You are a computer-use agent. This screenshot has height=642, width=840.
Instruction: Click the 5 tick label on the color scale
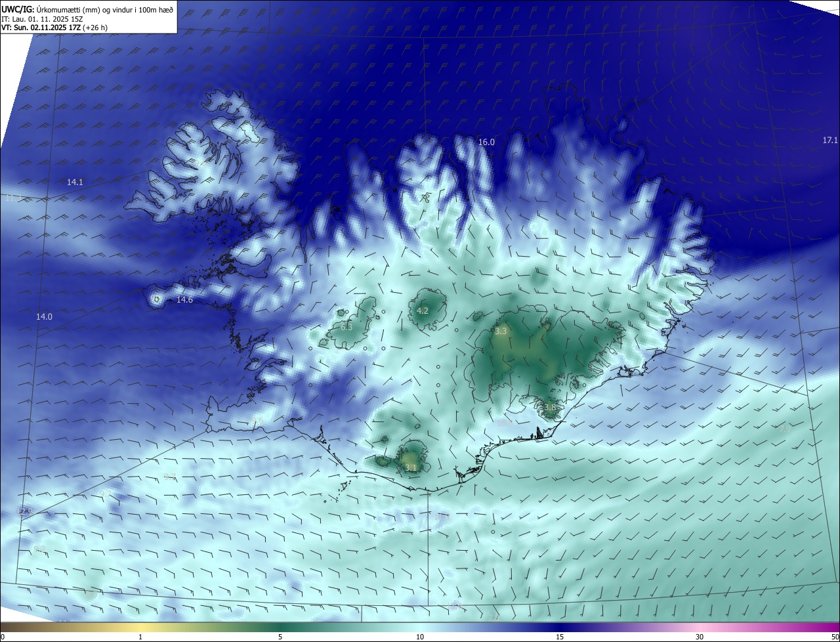point(280,637)
